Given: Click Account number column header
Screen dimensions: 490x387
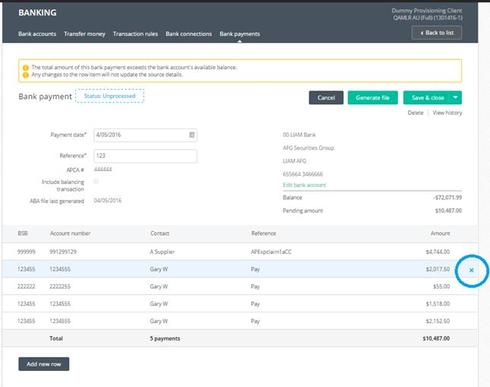Looking at the screenshot, I should tap(70, 233).
